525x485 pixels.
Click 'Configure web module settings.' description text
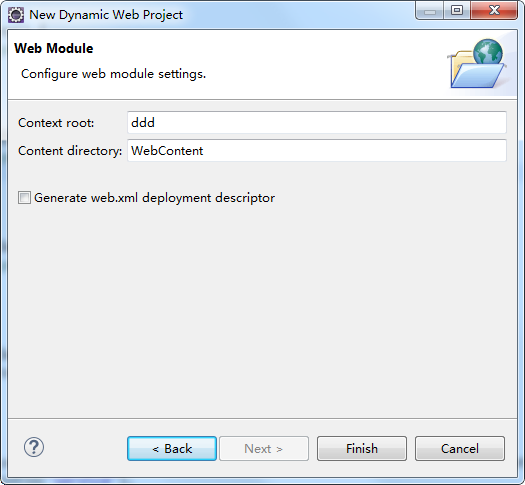[x=114, y=74]
